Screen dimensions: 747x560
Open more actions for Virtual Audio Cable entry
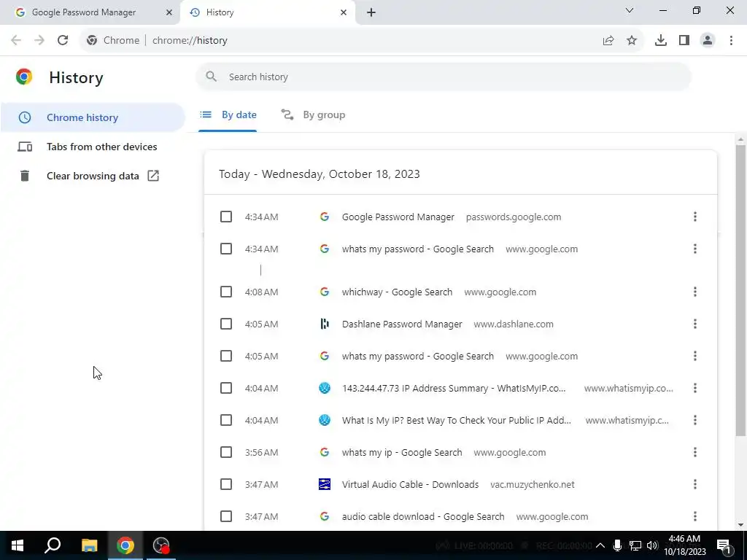point(695,484)
